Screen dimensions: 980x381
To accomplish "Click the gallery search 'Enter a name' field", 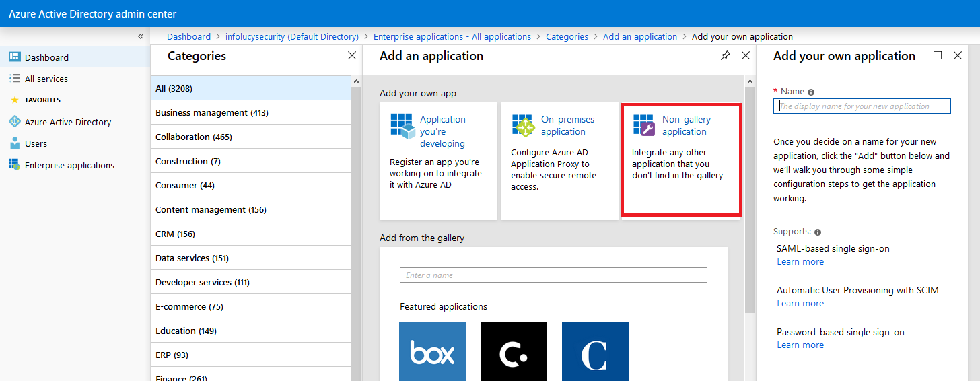I will (553, 275).
